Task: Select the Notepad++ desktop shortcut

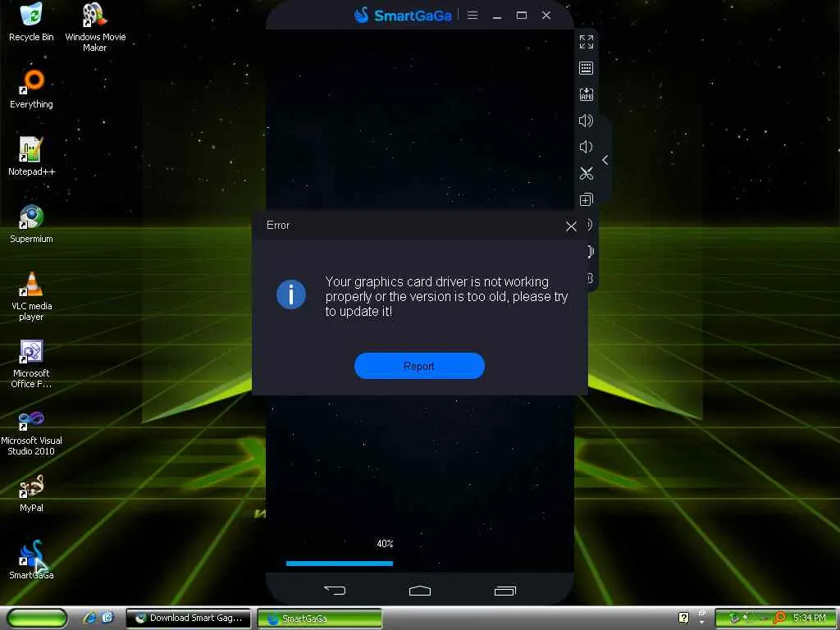Action: pyautogui.click(x=31, y=156)
